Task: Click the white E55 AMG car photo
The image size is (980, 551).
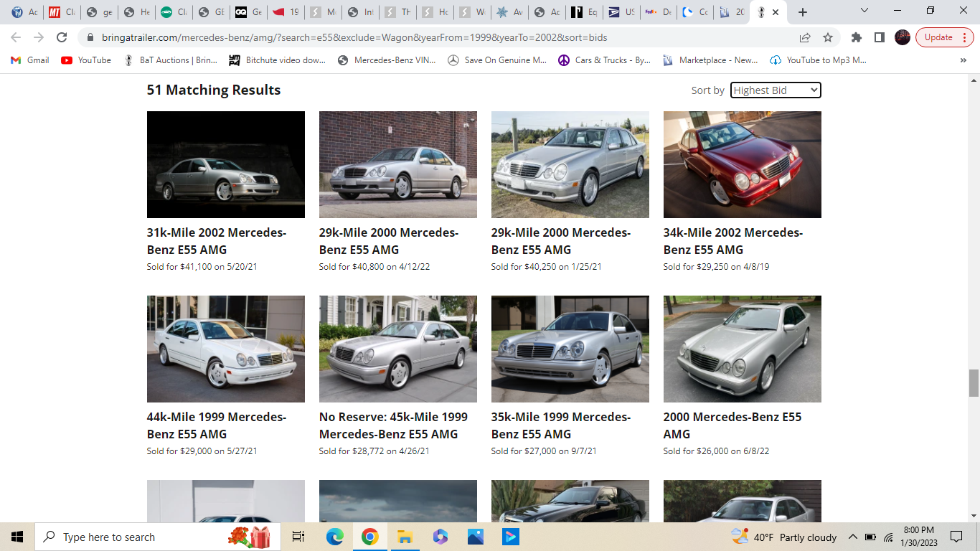Action: pyautogui.click(x=226, y=349)
